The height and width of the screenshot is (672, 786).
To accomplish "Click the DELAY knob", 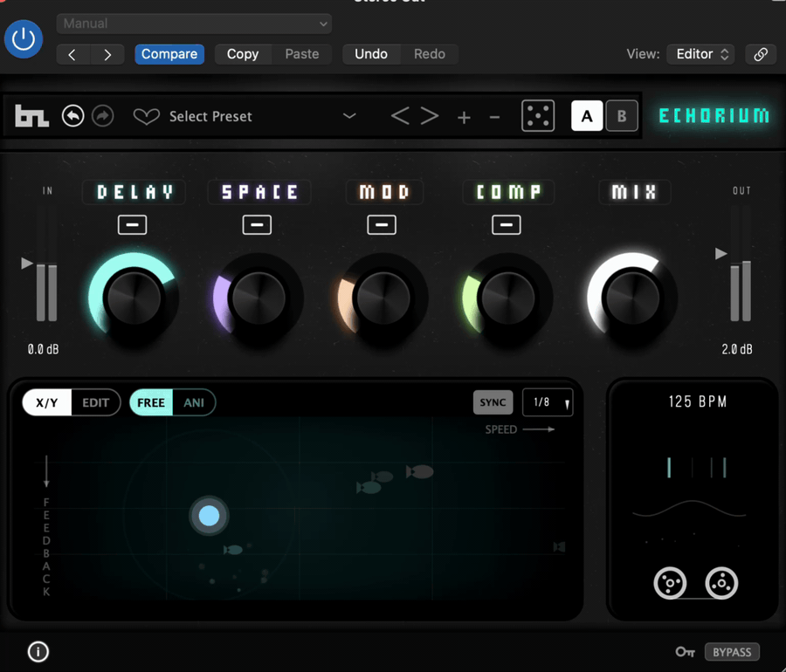I will click(x=134, y=298).
